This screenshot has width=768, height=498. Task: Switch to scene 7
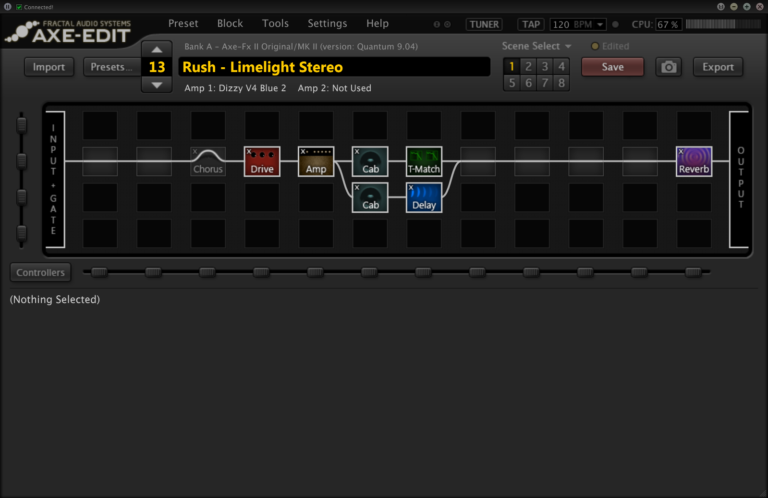point(545,83)
